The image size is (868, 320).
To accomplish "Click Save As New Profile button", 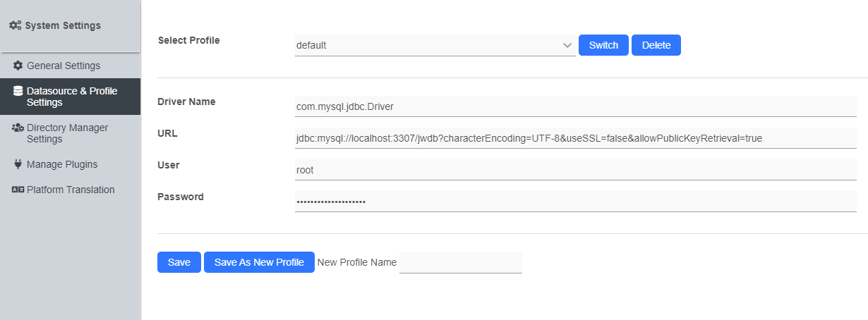I will point(259,262).
